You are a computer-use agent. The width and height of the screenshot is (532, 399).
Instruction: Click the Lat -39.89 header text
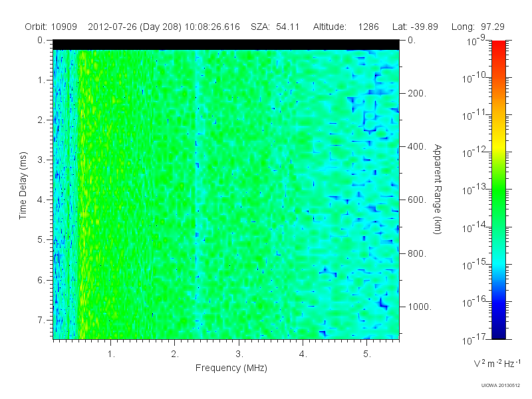point(415,27)
